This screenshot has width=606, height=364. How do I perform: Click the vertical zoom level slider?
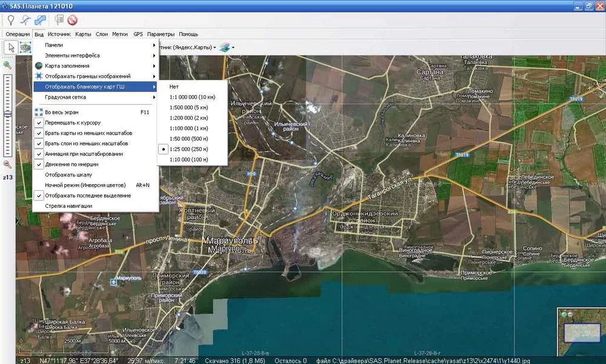coord(8,115)
